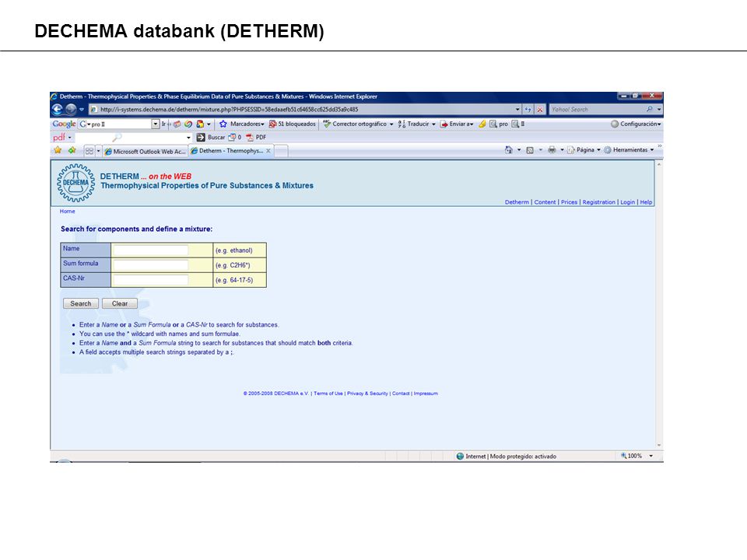The image size is (747, 560).
Task: Click the browser Back arrow button
Action: (x=57, y=110)
